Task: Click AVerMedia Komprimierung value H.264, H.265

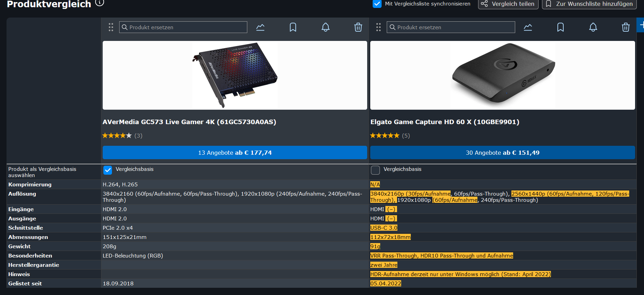Action: (x=120, y=185)
